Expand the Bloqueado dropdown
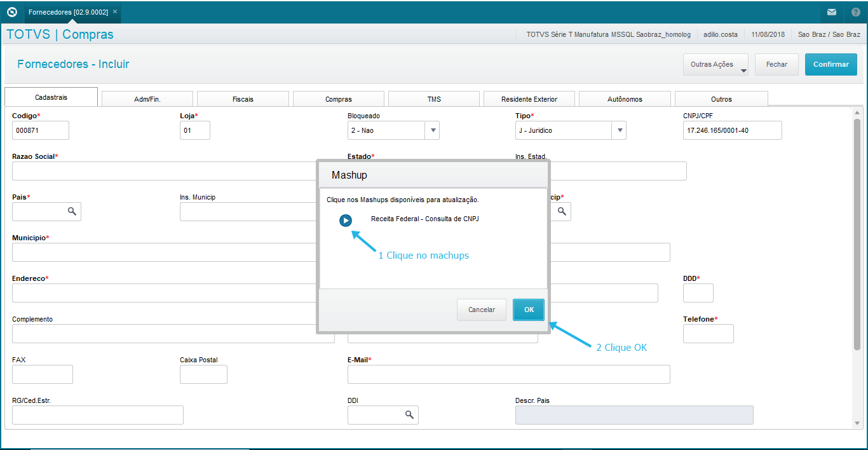 [433, 130]
